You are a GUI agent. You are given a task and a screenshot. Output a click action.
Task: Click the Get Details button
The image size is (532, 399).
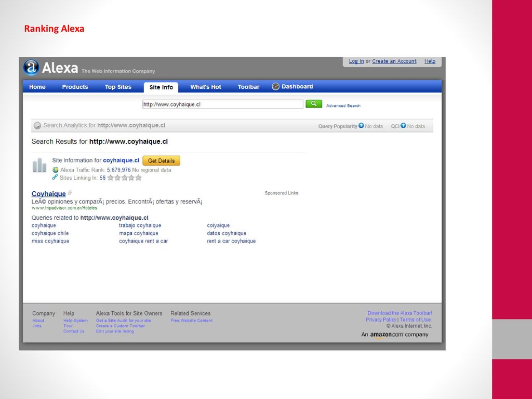click(161, 161)
